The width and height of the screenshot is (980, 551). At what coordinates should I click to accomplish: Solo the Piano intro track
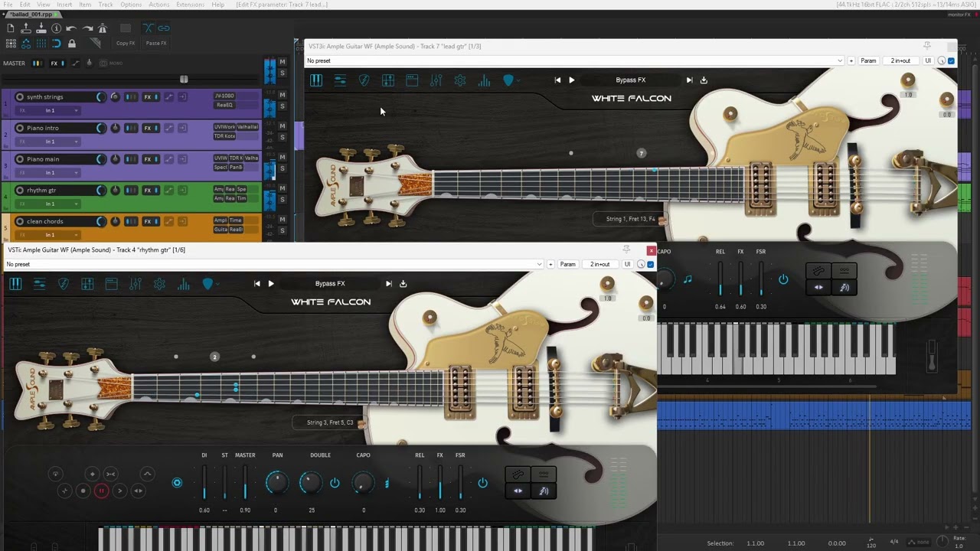(x=283, y=137)
